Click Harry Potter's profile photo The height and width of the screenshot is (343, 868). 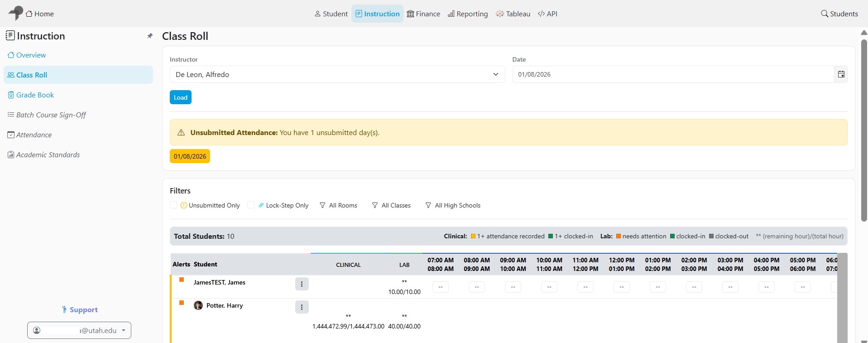(x=198, y=305)
